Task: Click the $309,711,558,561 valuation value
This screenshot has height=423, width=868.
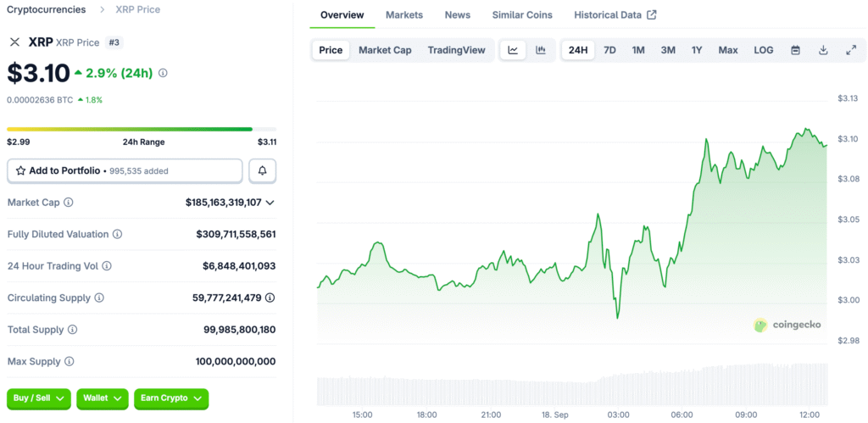Action: pyautogui.click(x=236, y=234)
